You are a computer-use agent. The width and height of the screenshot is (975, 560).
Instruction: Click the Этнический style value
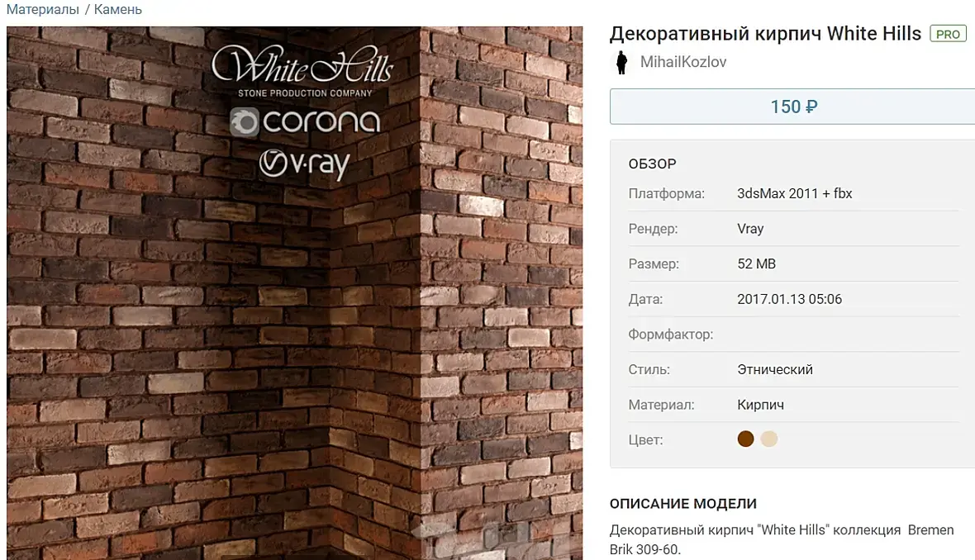click(775, 370)
